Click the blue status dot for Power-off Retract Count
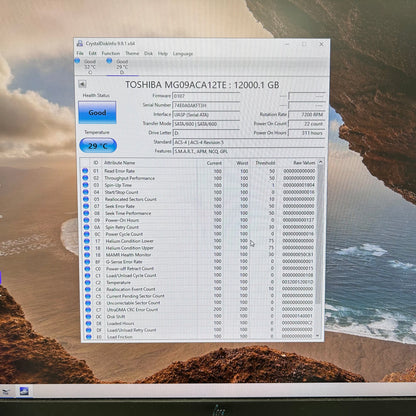The width and height of the screenshot is (416, 416). (x=87, y=269)
